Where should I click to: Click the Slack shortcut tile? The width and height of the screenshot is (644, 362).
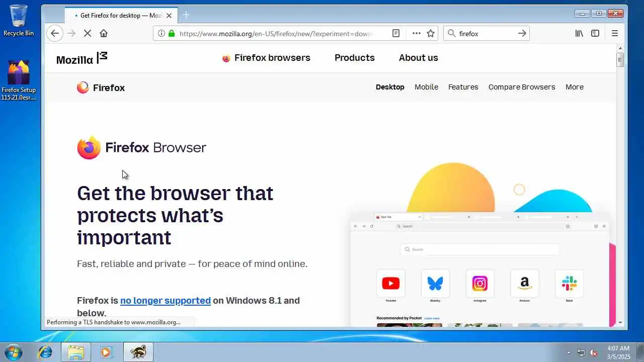click(x=569, y=284)
